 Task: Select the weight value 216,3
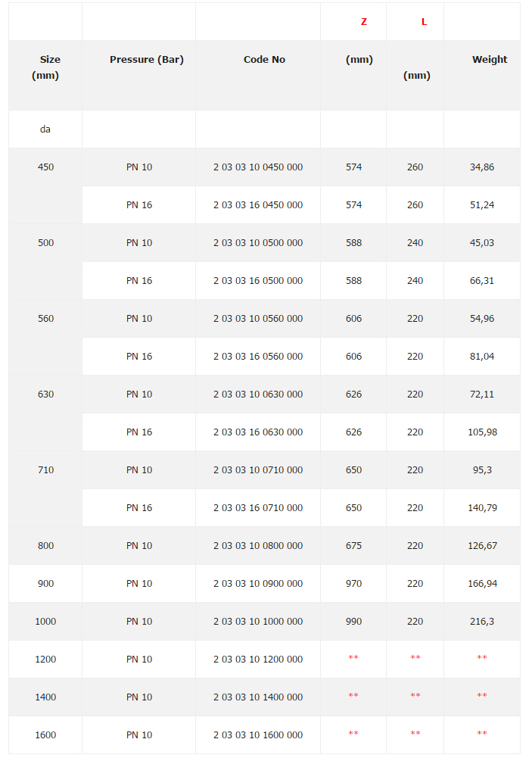pos(482,622)
